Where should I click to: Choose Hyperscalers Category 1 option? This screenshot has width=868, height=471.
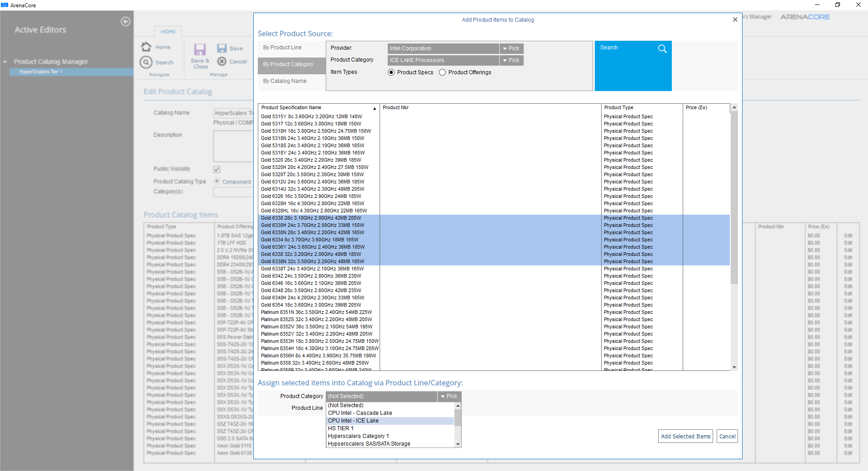click(390, 436)
